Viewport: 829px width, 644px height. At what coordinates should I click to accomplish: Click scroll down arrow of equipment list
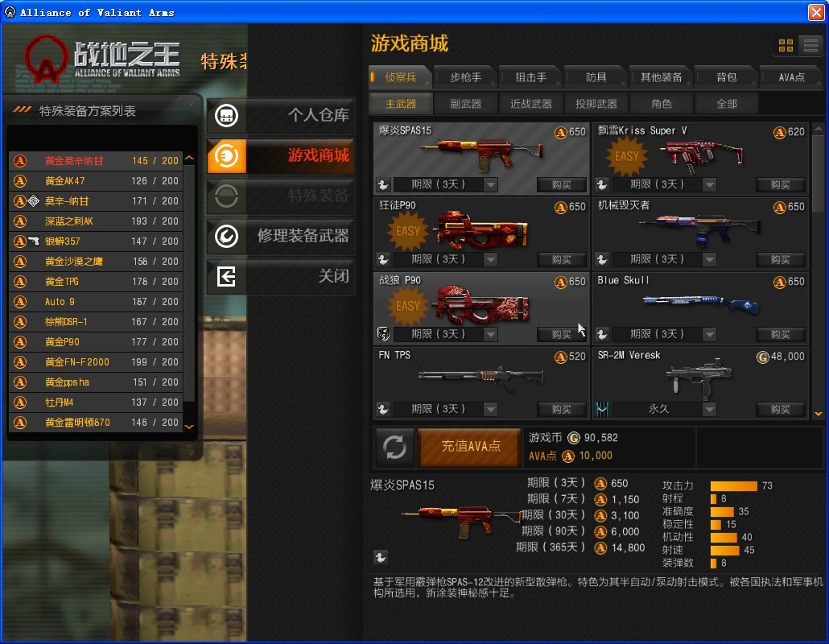189,426
